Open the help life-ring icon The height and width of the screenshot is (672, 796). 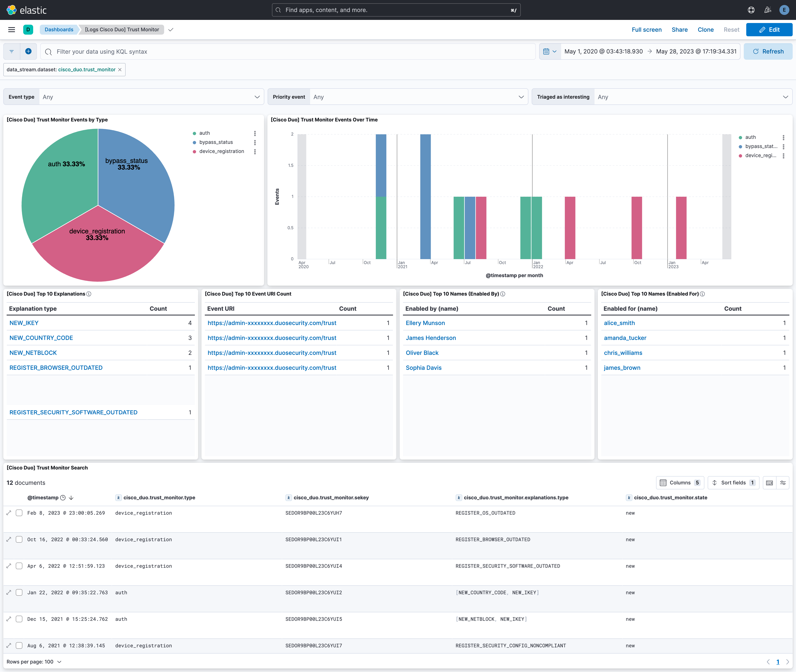[x=751, y=10]
